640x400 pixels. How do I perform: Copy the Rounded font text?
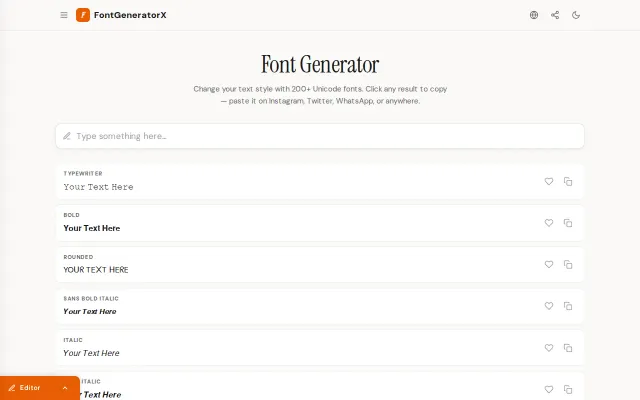568,264
